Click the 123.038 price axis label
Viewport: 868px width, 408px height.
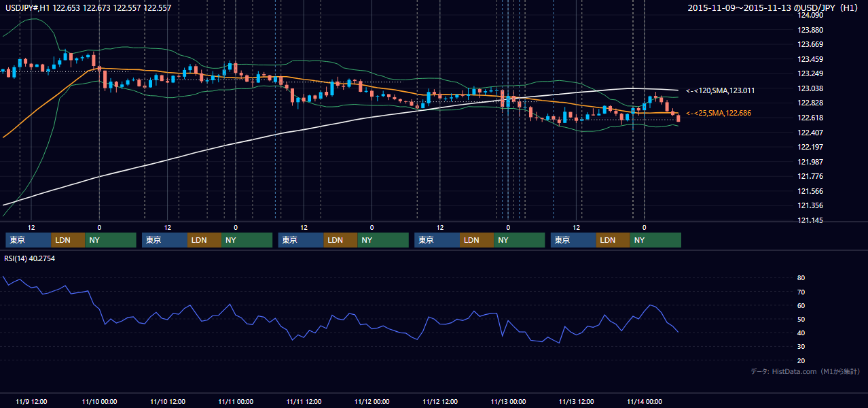click(810, 88)
